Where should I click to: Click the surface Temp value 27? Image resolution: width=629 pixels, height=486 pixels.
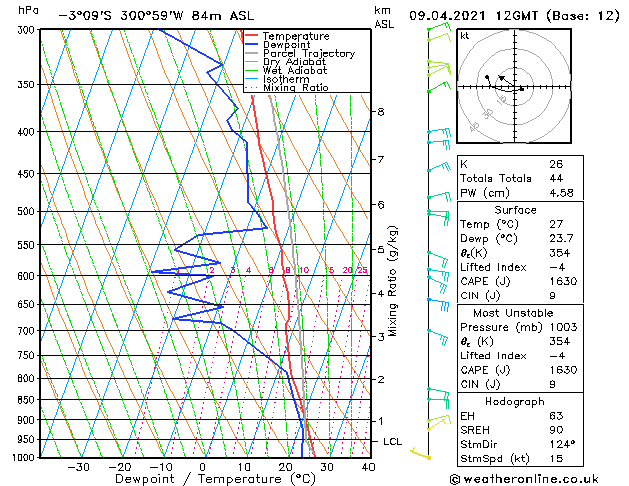[556, 224]
